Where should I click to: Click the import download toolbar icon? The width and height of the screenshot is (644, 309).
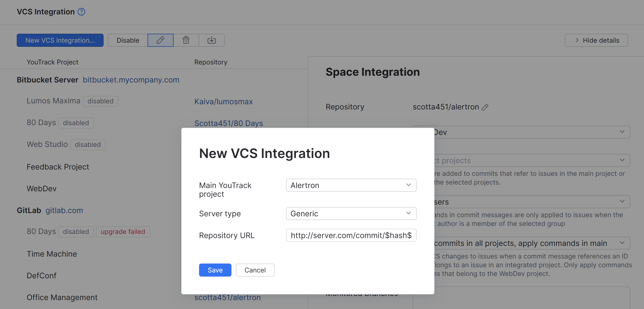(211, 40)
